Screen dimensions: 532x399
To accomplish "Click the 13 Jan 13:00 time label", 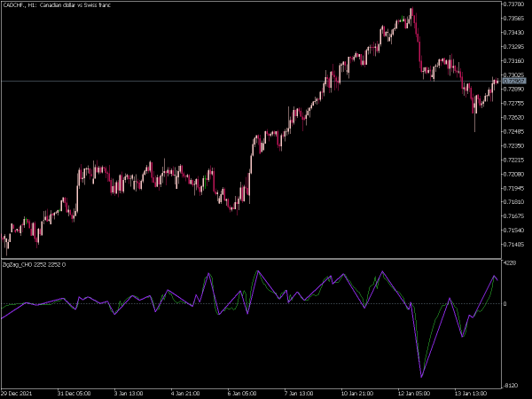I will coord(471,394).
